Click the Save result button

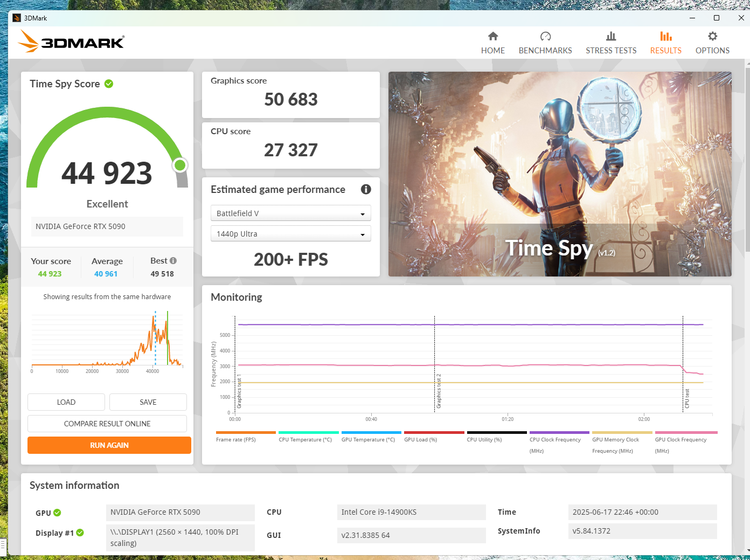148,402
